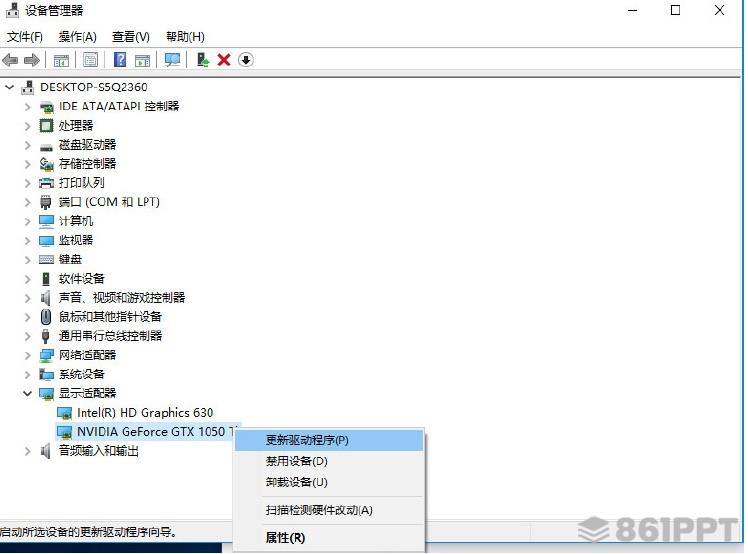Collapse the 显示适配器 node arrow

click(27, 393)
